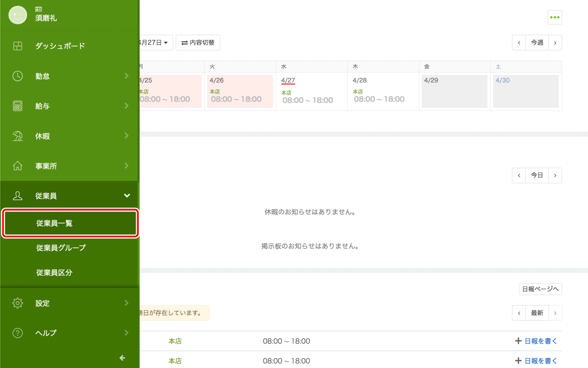The image size is (588, 368).
Task: Click the calculator icon for 給与
Action: (x=18, y=106)
